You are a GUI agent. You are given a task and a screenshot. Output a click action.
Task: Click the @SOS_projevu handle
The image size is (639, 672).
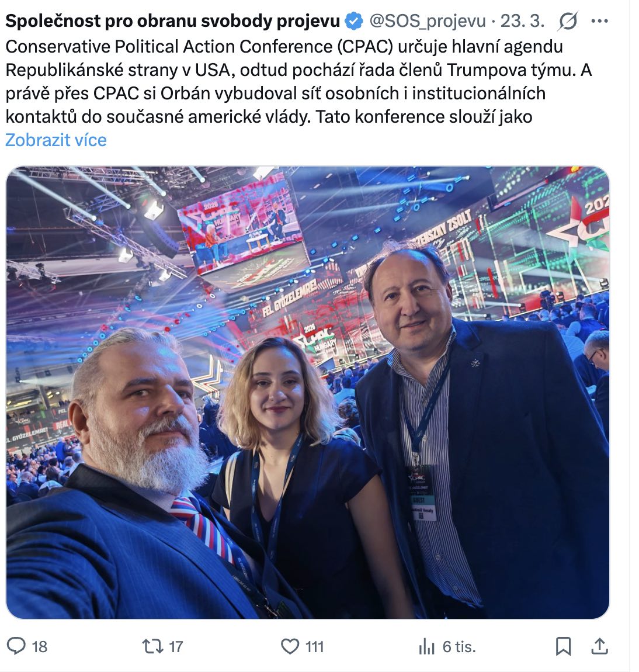(428, 22)
